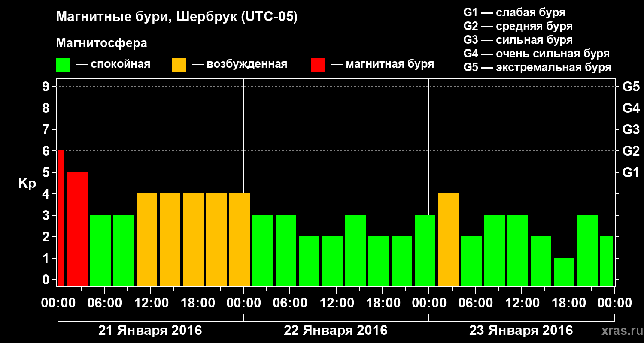Click the 'G2' right axis label
Image resolution: width=644 pixels, height=343 pixels.
coord(631,151)
